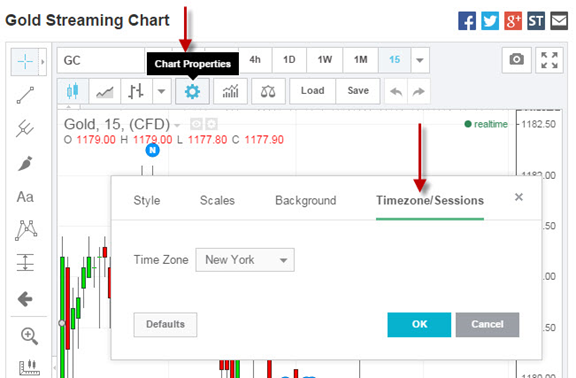Open the Background tab
The width and height of the screenshot is (576, 378).
(306, 201)
